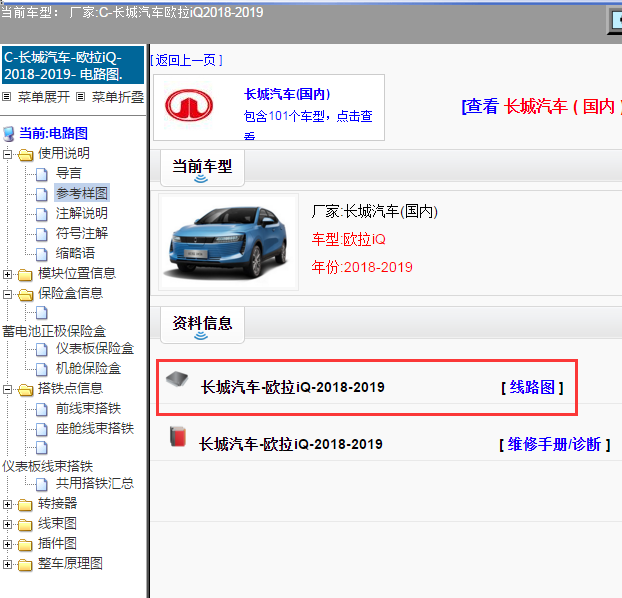Open 仪表板保险盒 in the tree
622x598 pixels.
95,348
